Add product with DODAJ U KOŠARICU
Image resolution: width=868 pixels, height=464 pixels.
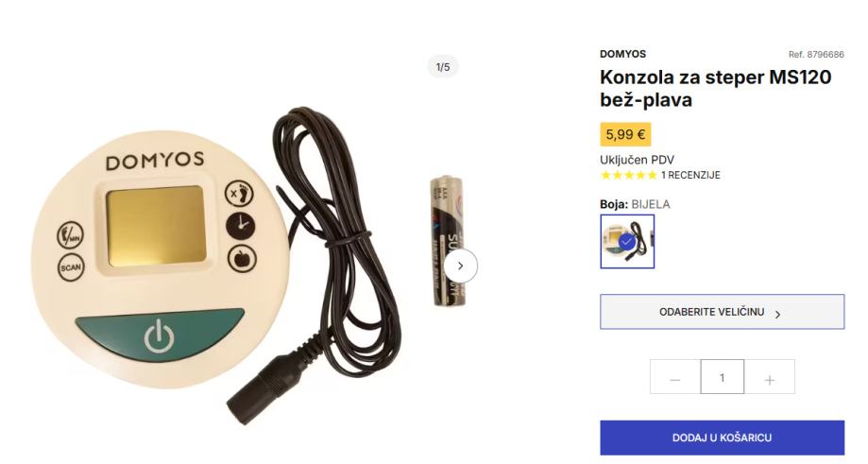[722, 438]
